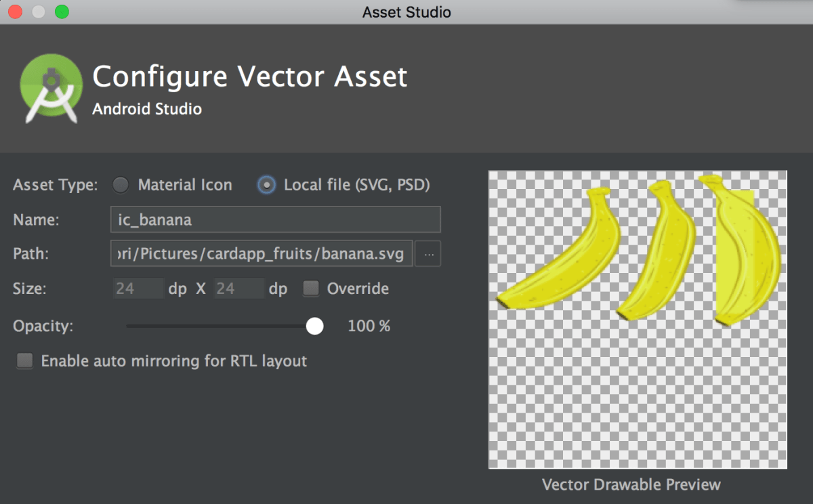Viewport: 813px width, 504px height.
Task: Enable the Override size checkbox
Action: (x=310, y=288)
